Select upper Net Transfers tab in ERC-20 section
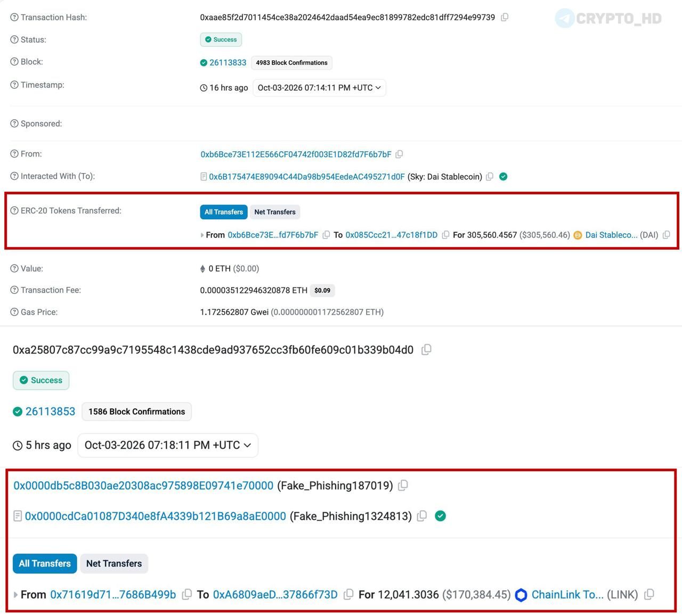The image size is (682, 616). pyautogui.click(x=275, y=212)
